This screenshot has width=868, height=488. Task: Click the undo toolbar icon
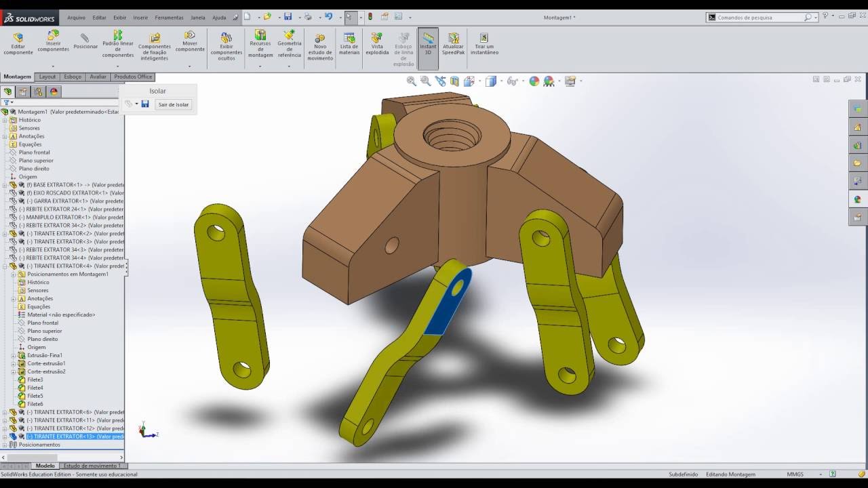tap(328, 16)
